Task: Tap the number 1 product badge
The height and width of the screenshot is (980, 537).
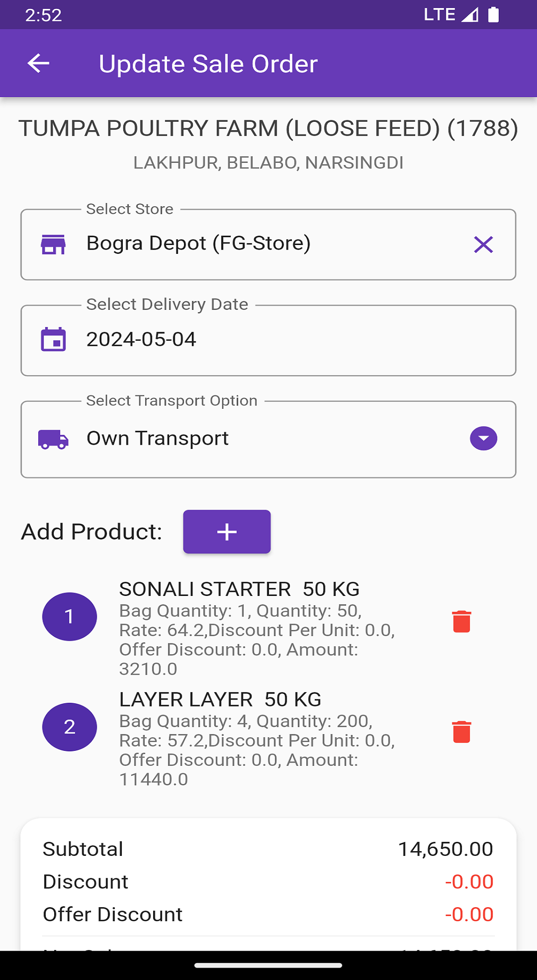Action: [70, 616]
